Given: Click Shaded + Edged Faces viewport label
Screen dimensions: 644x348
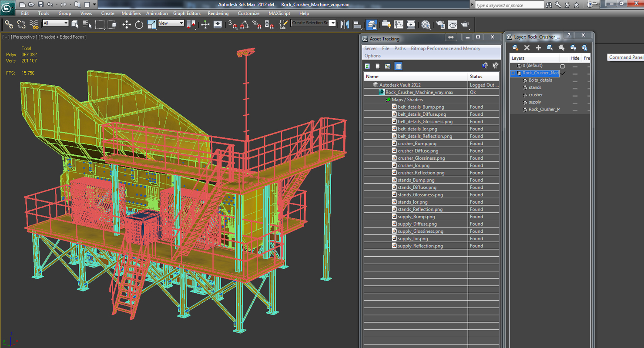Looking at the screenshot, I should coord(62,37).
